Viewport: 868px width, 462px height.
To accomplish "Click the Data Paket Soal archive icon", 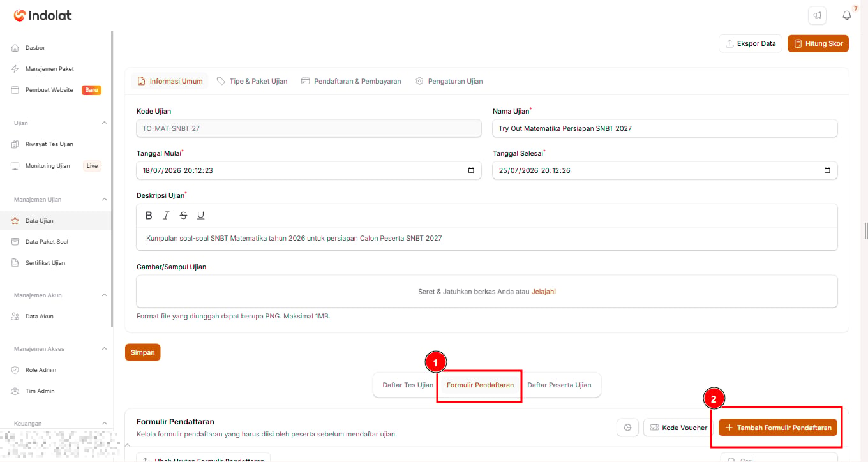I will click(15, 242).
